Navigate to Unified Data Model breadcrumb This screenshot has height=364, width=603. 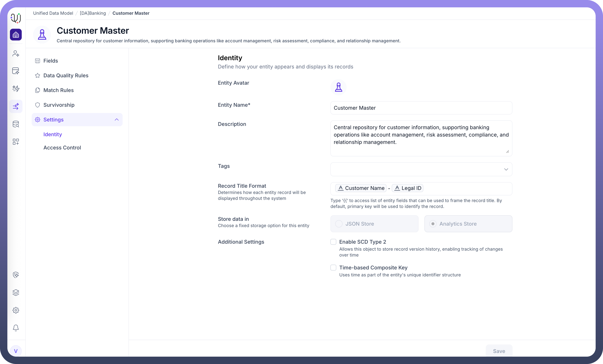click(x=53, y=13)
